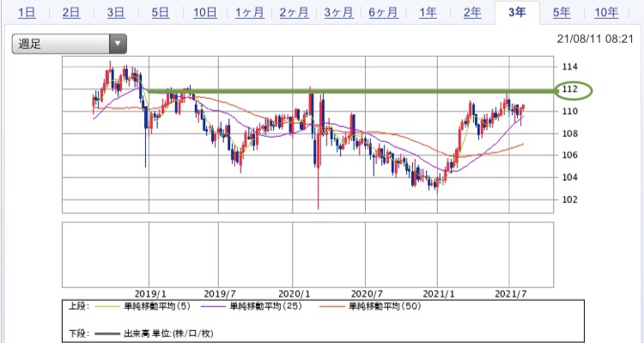Switch to the 1日 time range tab
Screen dimensions: 644x343
(27, 13)
